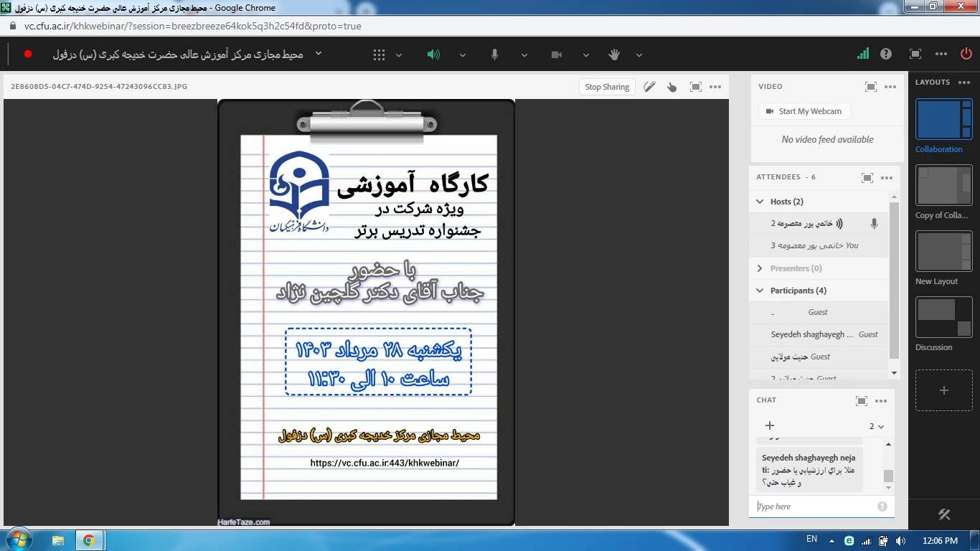Image resolution: width=980 pixels, height=551 pixels.
Task: Click the Stop Sharing button
Action: (x=607, y=87)
